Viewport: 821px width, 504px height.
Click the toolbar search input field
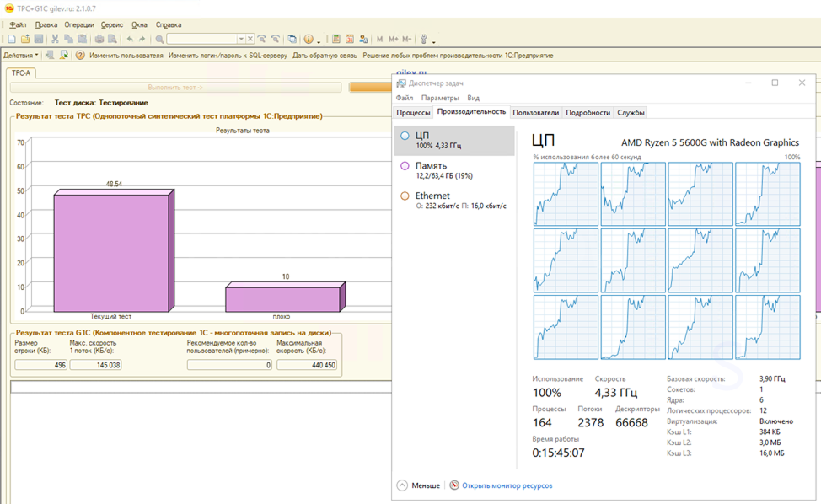tap(202, 40)
